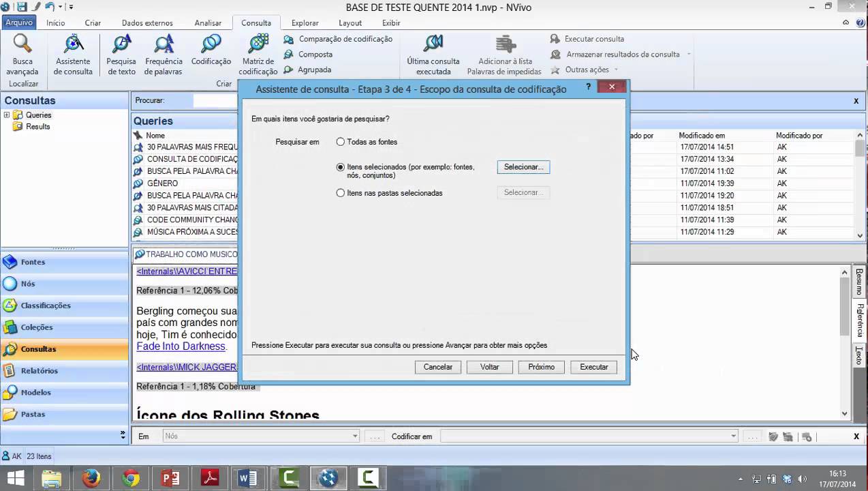Switch to the Início ribbon tab
This screenshot has width=868, height=491.
pos(56,23)
